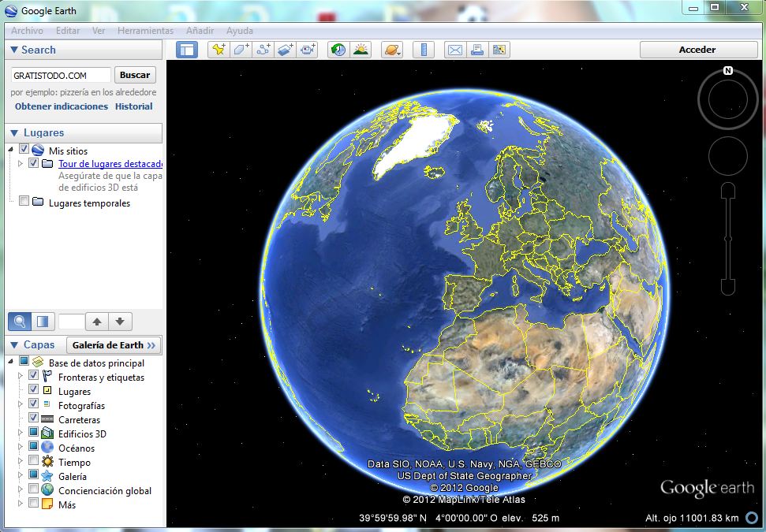Enable the Lugares temporales checkbox

click(24, 201)
